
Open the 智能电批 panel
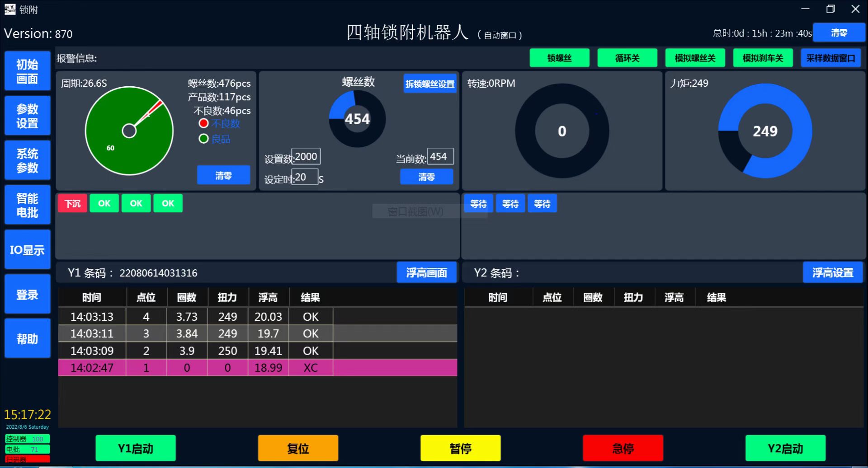[27, 205]
